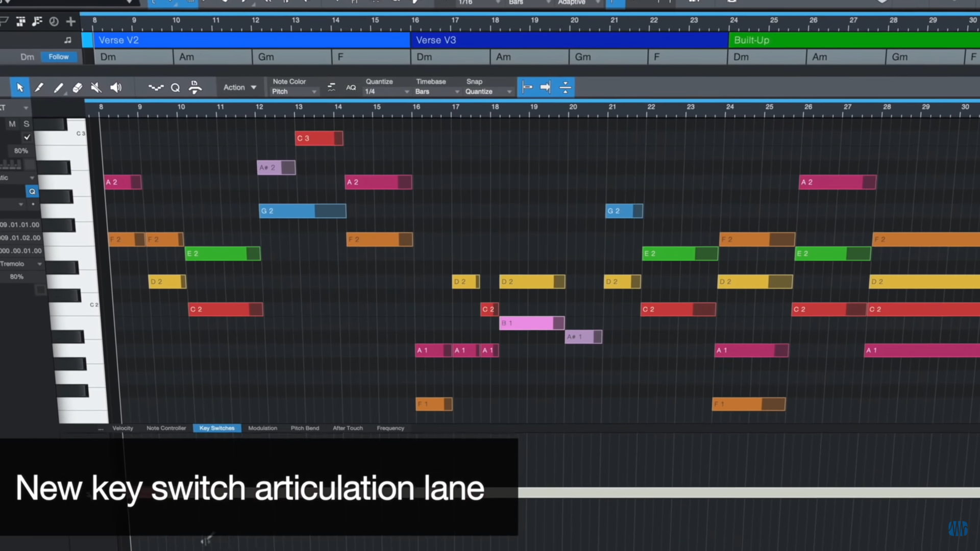This screenshot has width=980, height=551.
Task: Click the red C 3 note
Action: [315, 138]
